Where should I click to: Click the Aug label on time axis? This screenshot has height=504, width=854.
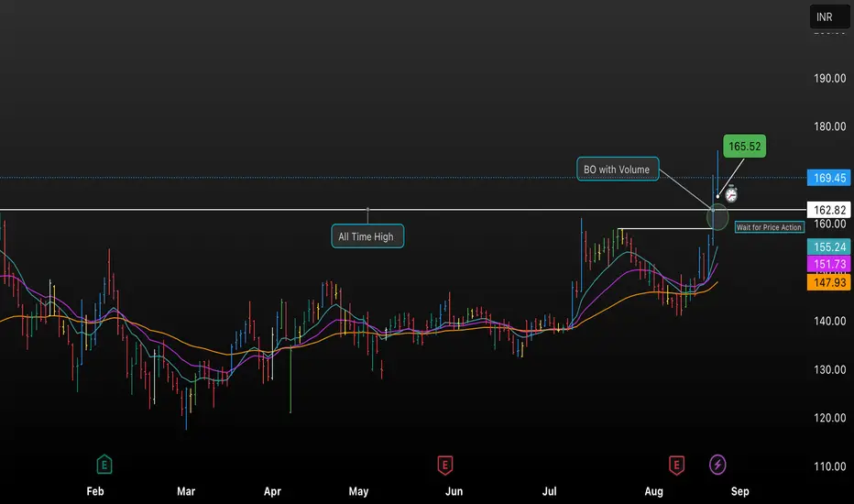tap(653, 491)
